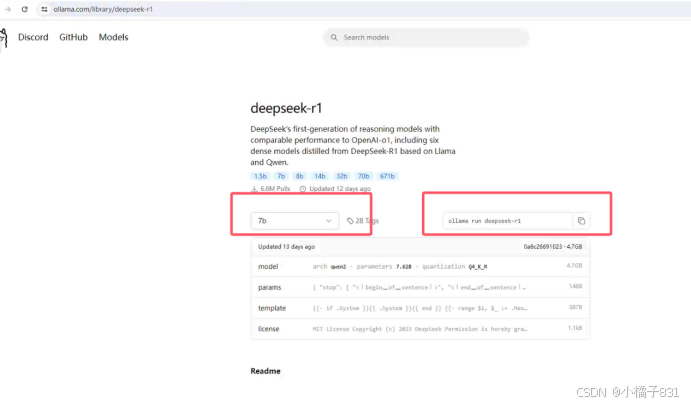Select the 7b size tag
691x406 pixels.
pos(281,176)
